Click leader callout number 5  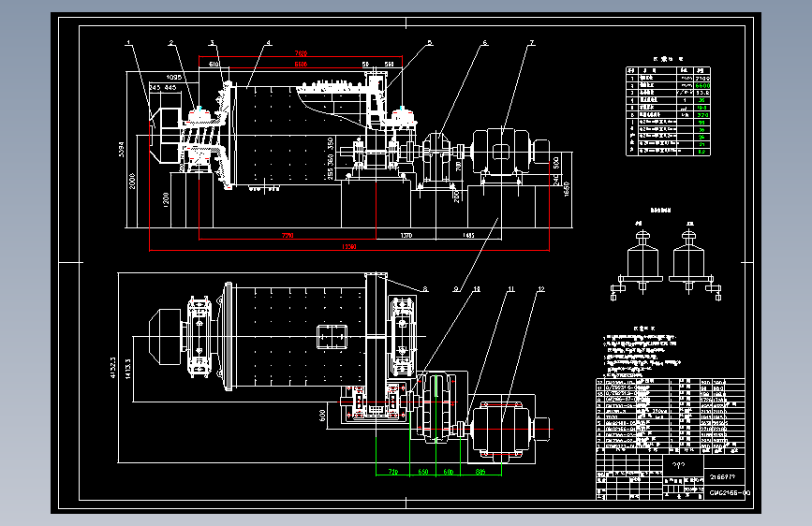[430, 43]
